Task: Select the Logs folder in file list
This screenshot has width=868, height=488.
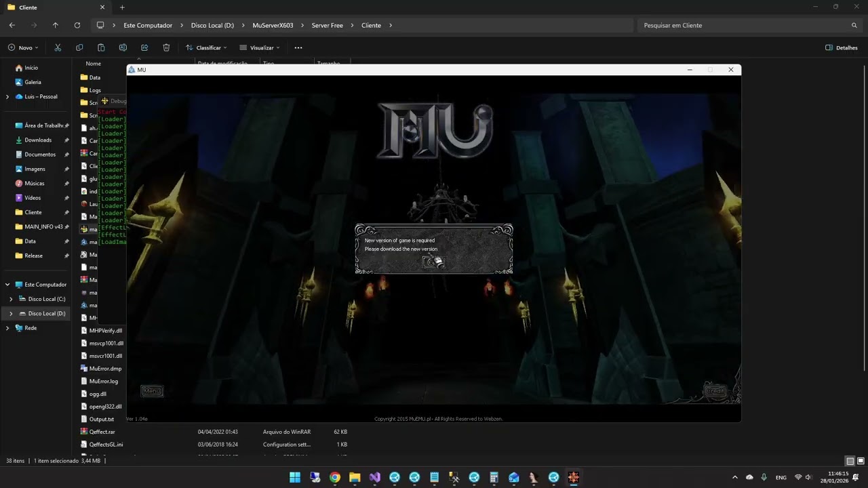Action: (x=95, y=90)
